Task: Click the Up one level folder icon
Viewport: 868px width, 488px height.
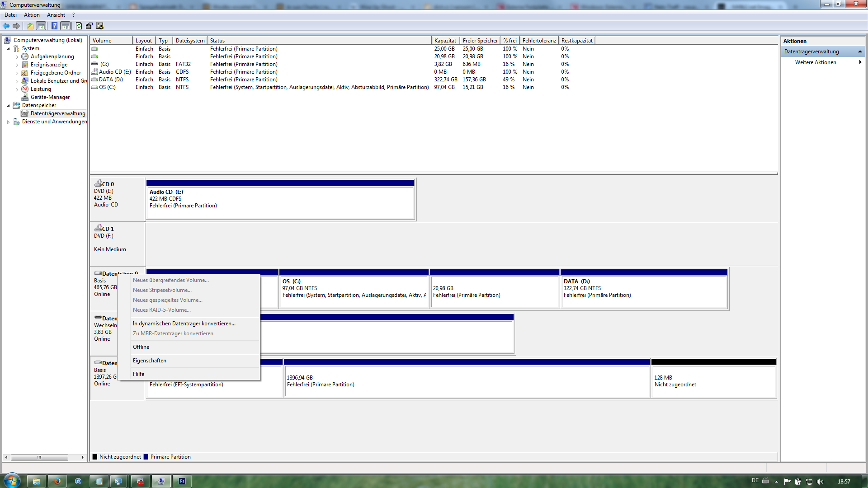Action: [x=30, y=26]
